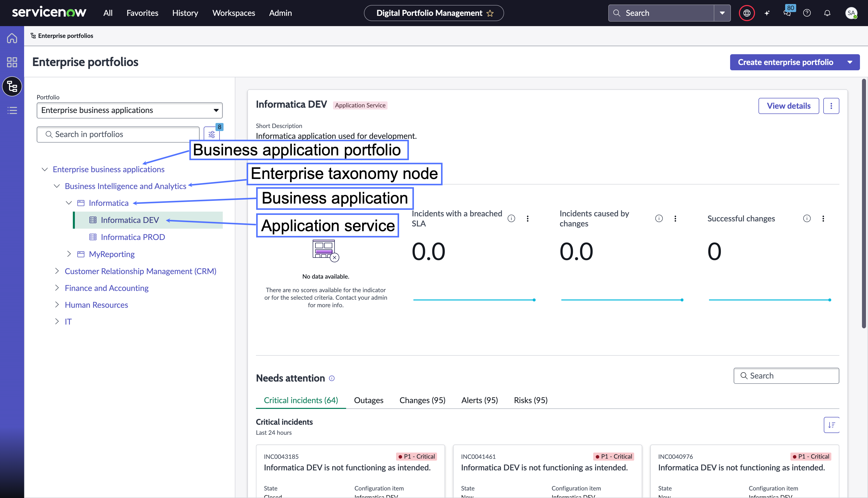Open incident INC0043185 card
This screenshot has height=498, width=868.
tap(350, 471)
